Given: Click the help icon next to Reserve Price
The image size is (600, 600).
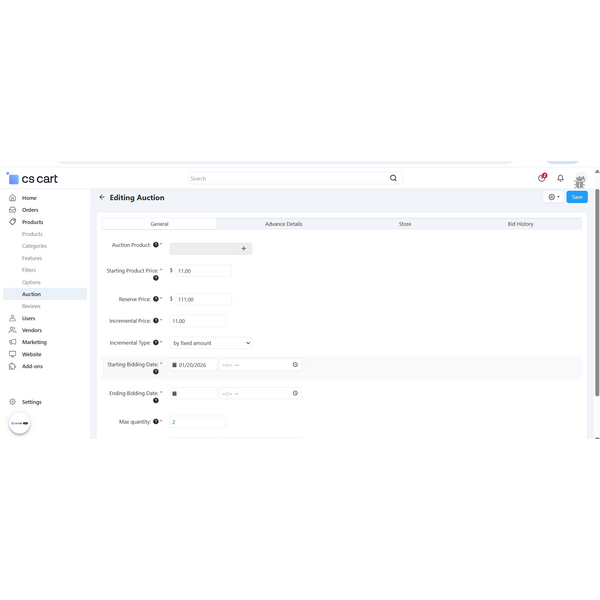Looking at the screenshot, I should [156, 299].
